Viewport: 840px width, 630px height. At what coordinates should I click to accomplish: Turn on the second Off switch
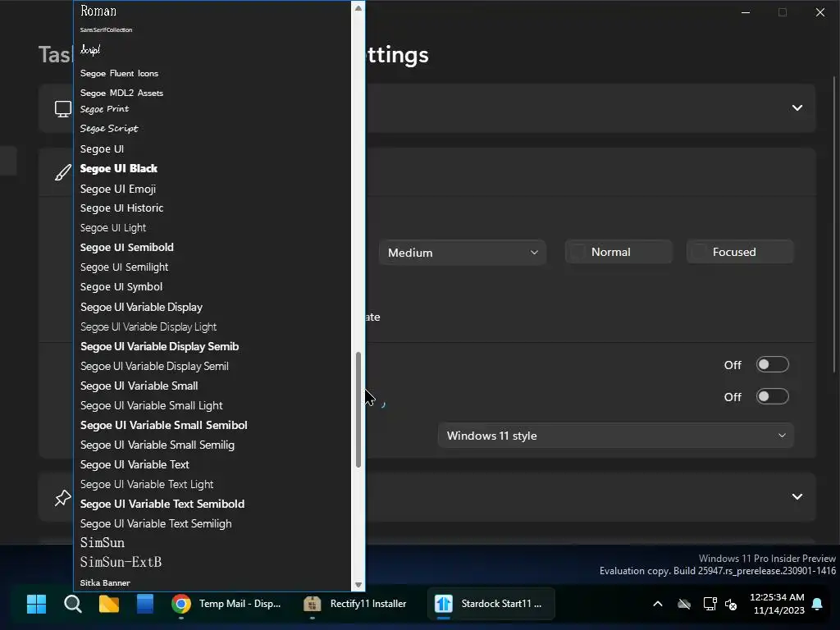(772, 397)
